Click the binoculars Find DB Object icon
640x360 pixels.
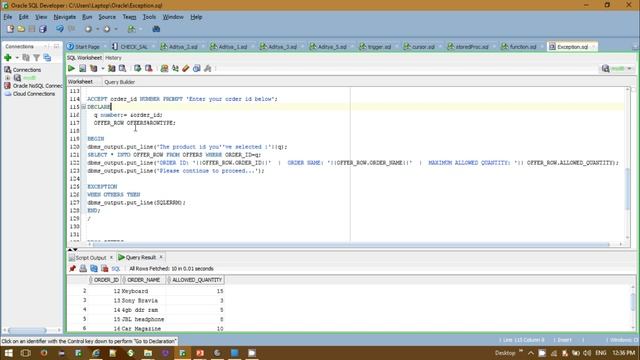pos(156,29)
